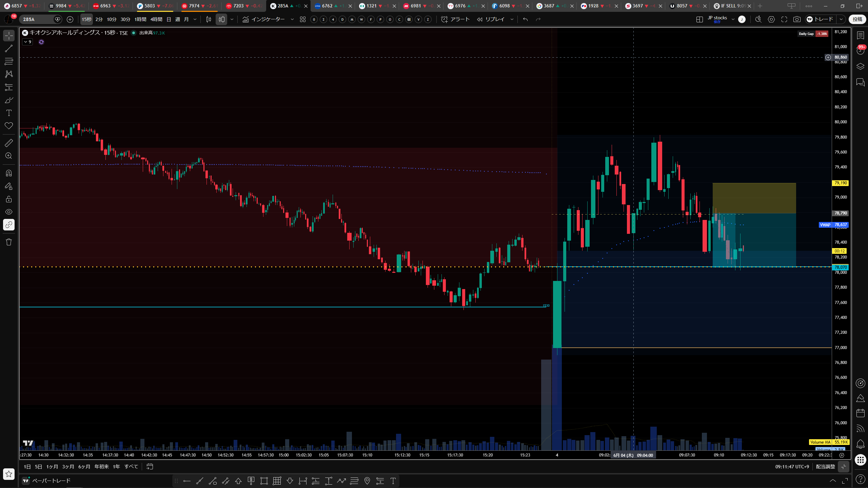Open the watchlist panel icon
868x488 pixels.
tap(860, 35)
